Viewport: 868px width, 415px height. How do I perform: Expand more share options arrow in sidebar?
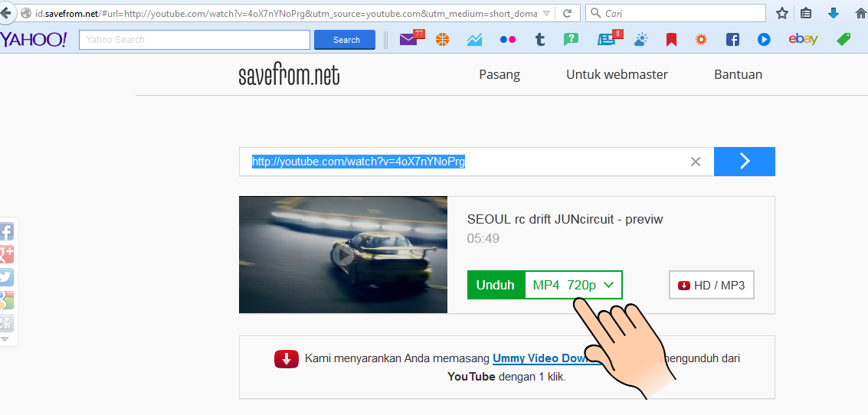[5, 338]
